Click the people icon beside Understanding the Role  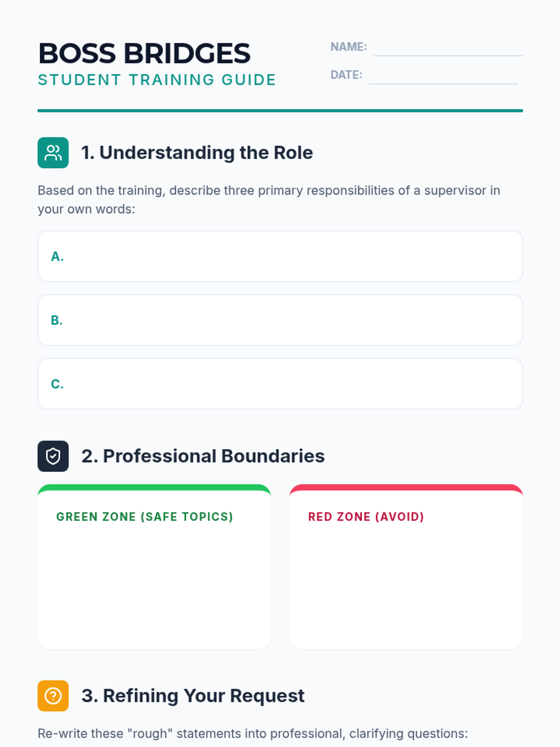point(53,153)
